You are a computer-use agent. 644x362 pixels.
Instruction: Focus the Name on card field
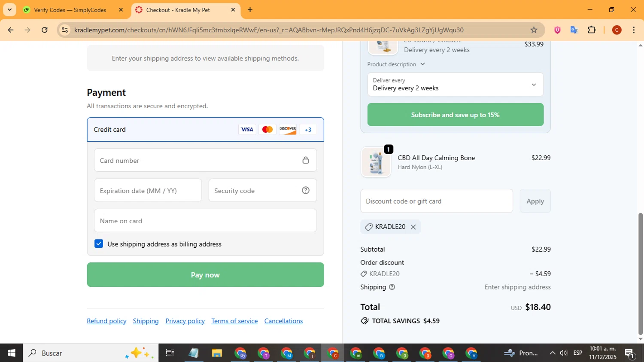tap(205, 220)
